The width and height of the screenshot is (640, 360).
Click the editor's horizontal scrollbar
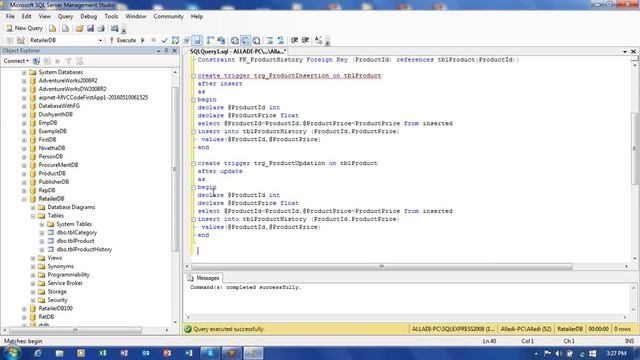[x=382, y=267]
